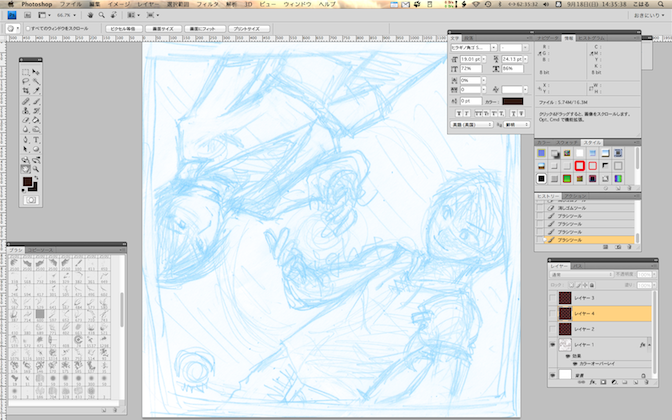Switch to the アクション tab
The width and height of the screenshot is (672, 420).
[x=574, y=196]
